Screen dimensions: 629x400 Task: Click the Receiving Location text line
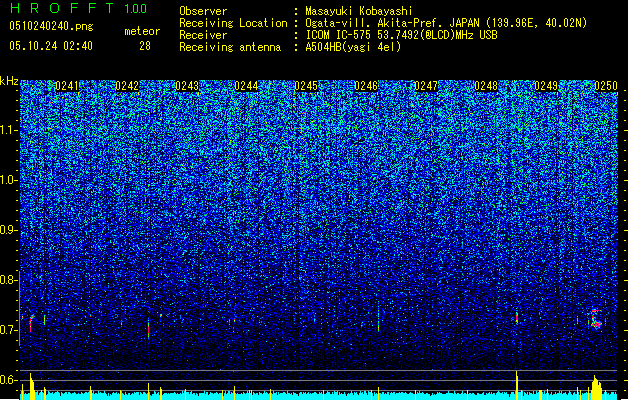tap(383, 23)
